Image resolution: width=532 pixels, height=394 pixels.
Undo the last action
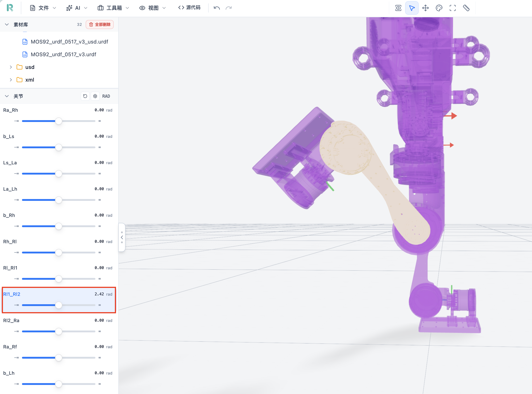pyautogui.click(x=216, y=8)
